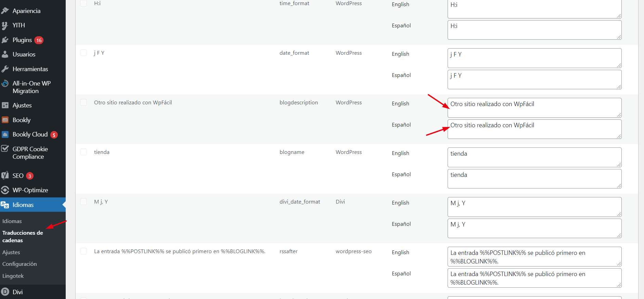Open Configuración submenu item

20,264
